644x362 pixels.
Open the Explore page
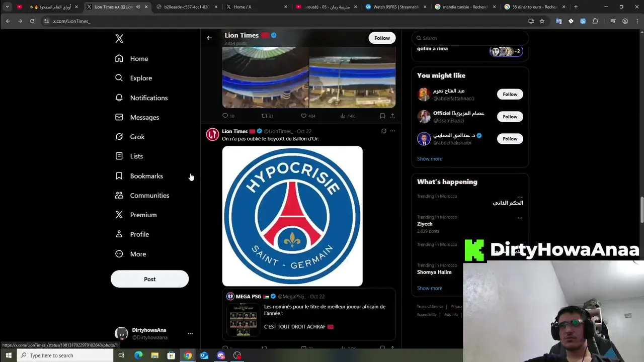pos(133,78)
